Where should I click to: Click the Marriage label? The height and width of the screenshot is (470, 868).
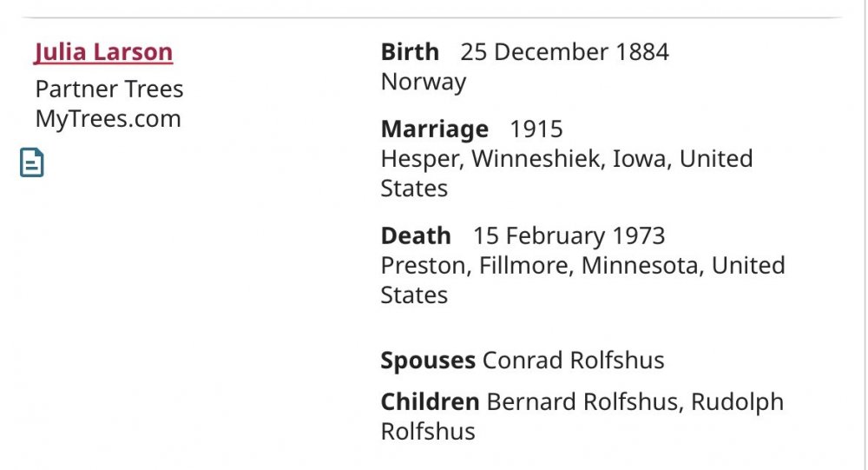coord(434,129)
